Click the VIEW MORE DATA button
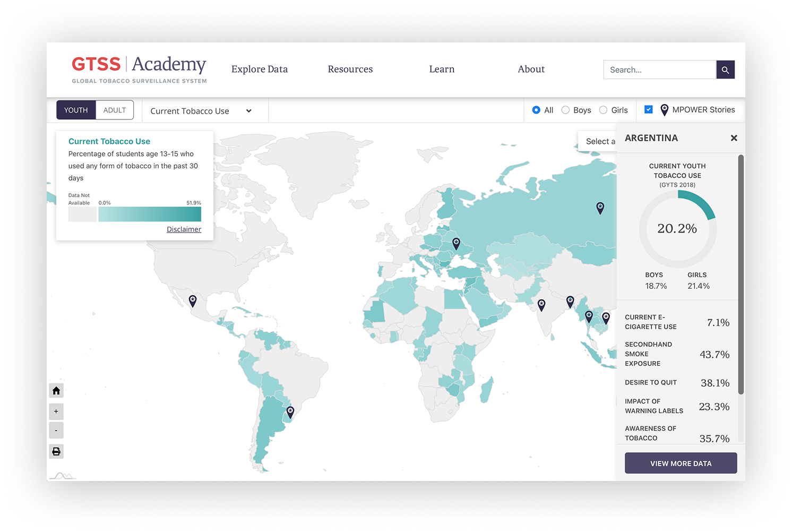The width and height of the screenshot is (792, 532). tap(681, 463)
